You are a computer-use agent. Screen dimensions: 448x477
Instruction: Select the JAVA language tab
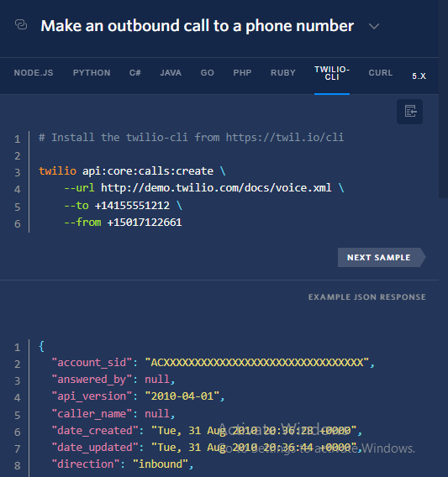click(x=171, y=73)
